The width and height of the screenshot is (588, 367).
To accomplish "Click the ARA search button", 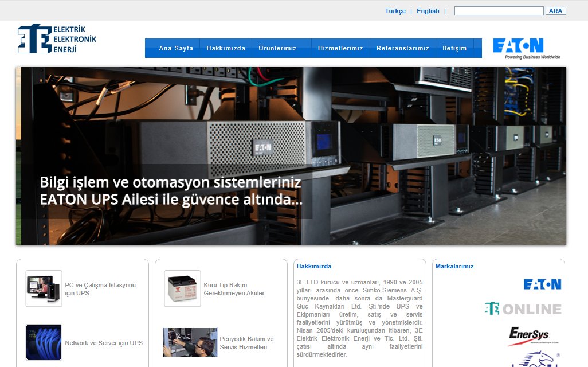I will (555, 11).
